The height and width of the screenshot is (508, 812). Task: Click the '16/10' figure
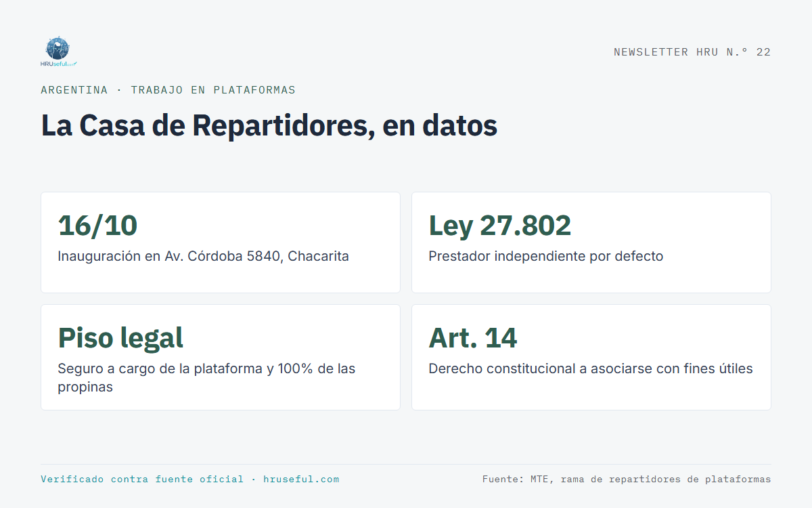point(97,226)
